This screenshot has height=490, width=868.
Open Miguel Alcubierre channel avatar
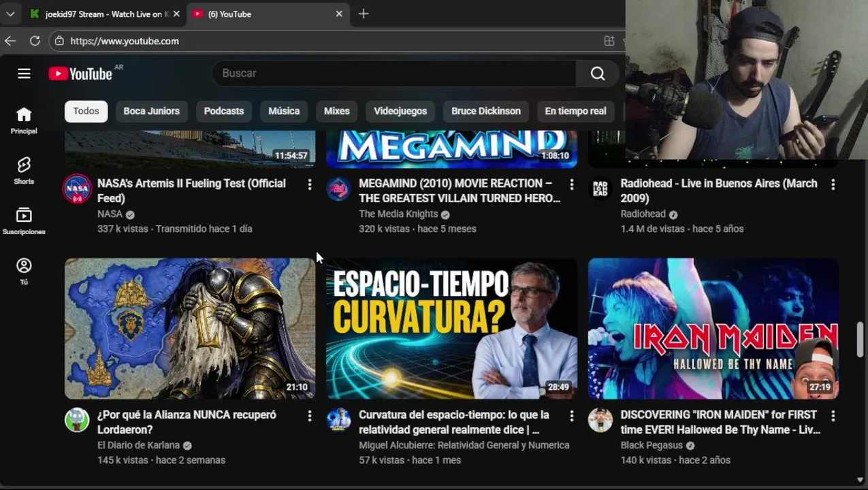[x=338, y=420]
